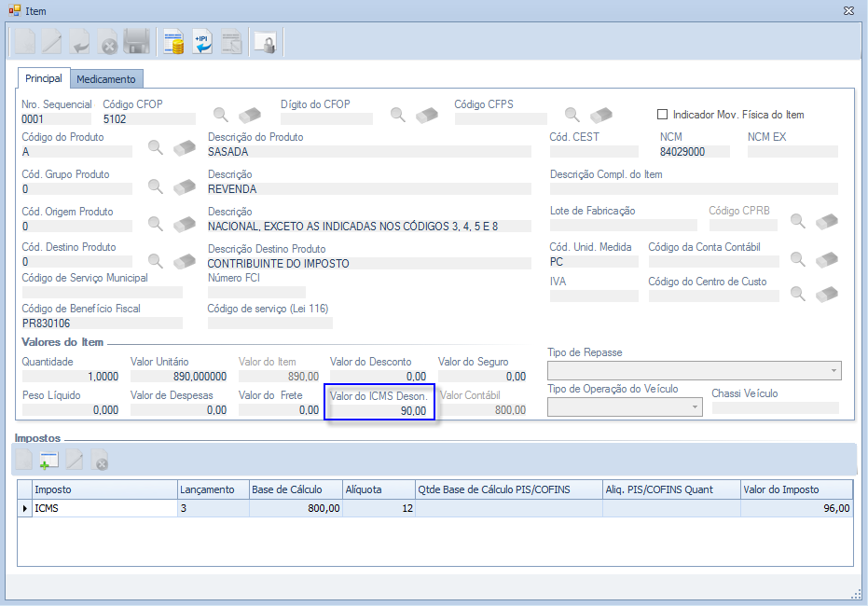868x606 pixels.
Task: Add a new row in Impostos toolbar
Action: (48, 460)
